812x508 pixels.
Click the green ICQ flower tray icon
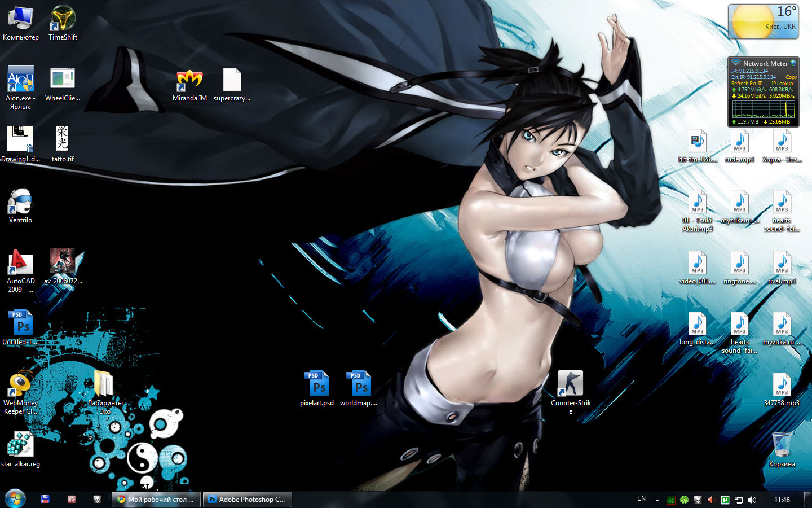point(684,500)
